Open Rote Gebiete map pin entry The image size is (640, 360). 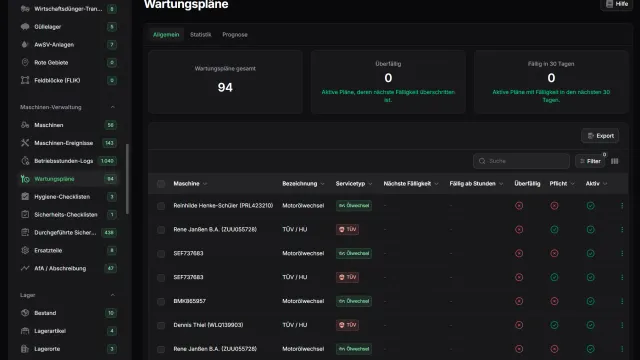[x=68, y=62]
